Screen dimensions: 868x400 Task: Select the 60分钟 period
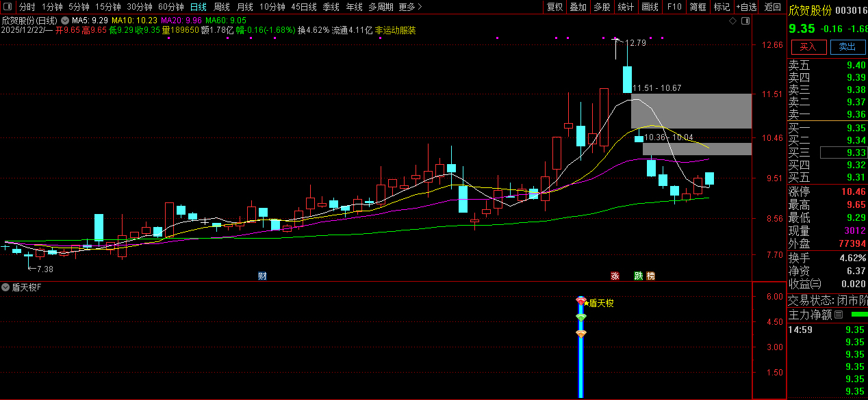[x=170, y=7]
